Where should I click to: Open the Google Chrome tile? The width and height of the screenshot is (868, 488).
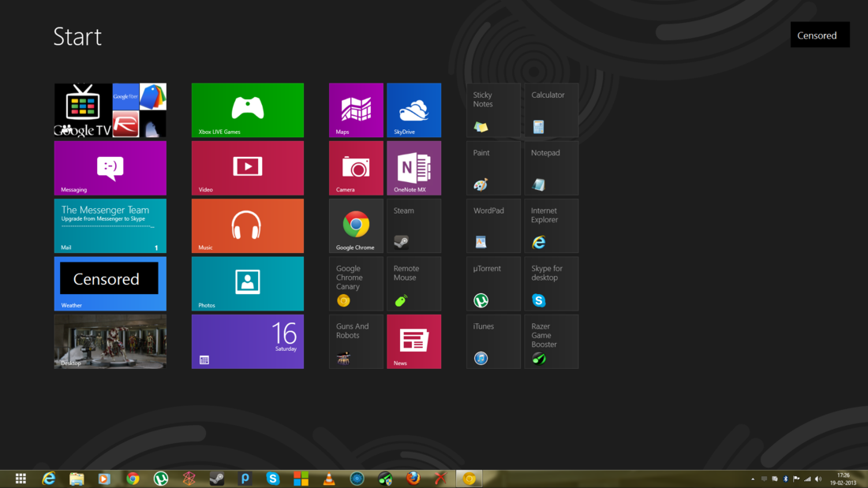(356, 225)
